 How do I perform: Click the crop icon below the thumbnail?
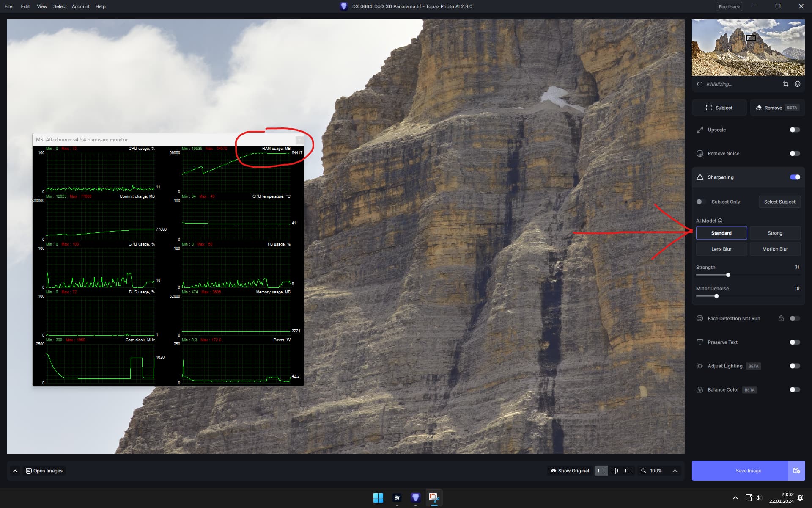tap(785, 84)
